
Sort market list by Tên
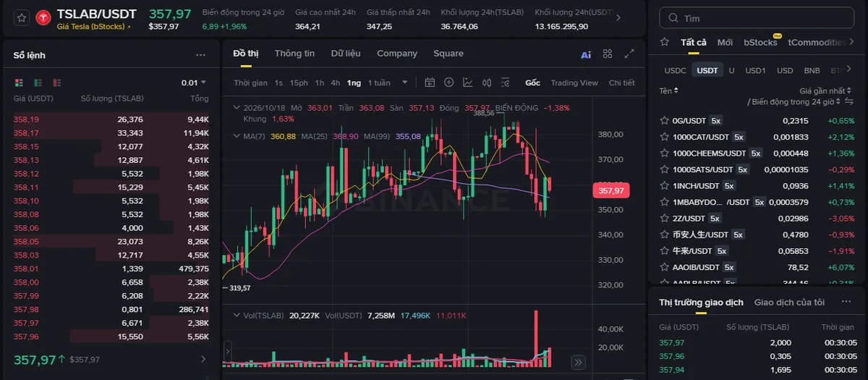(x=668, y=90)
